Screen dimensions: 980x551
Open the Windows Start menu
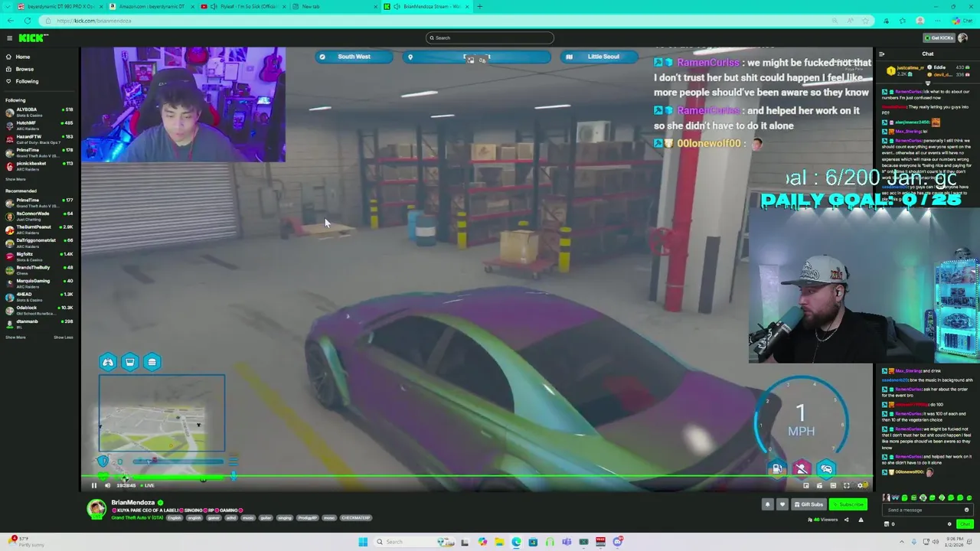coord(363,542)
